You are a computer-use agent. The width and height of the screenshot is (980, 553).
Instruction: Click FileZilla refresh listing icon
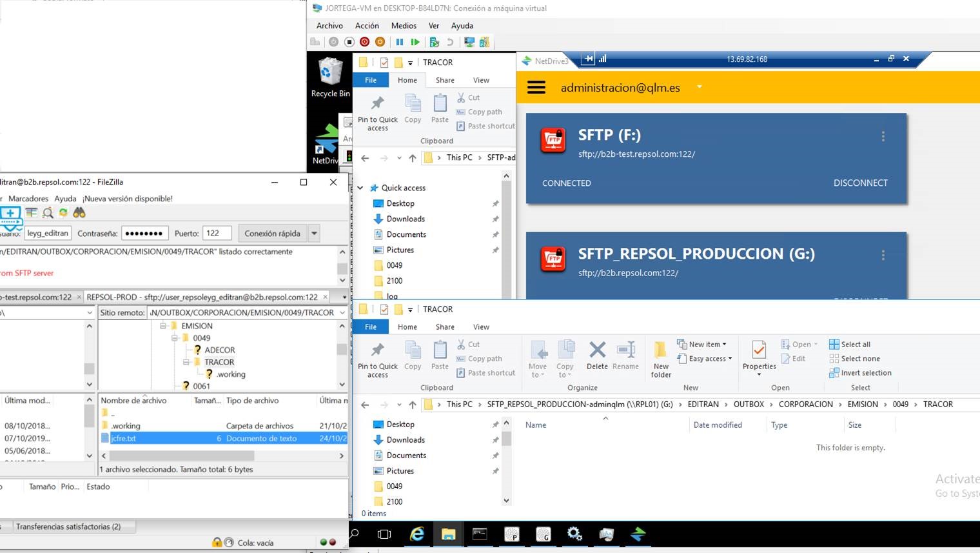pyautogui.click(x=63, y=212)
